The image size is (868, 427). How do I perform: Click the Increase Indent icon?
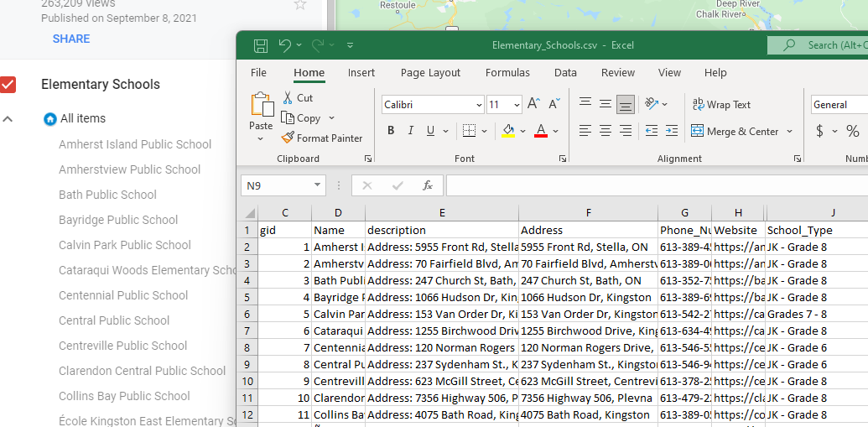click(x=672, y=131)
